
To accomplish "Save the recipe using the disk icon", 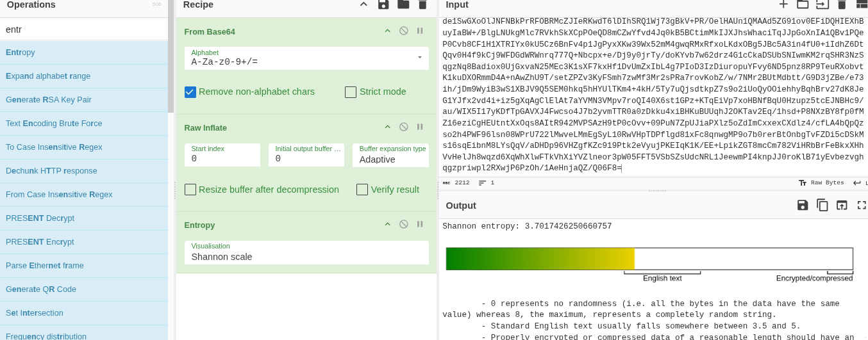I will pyautogui.click(x=383, y=4).
